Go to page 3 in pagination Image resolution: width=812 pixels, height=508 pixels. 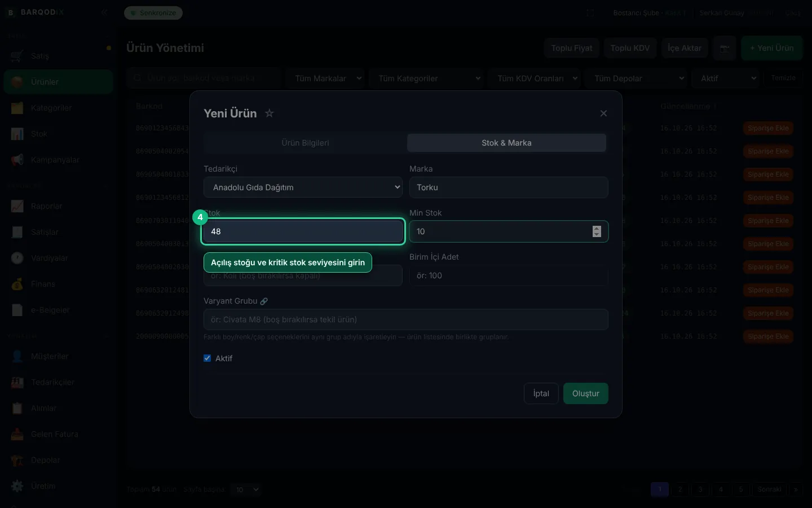click(x=700, y=489)
